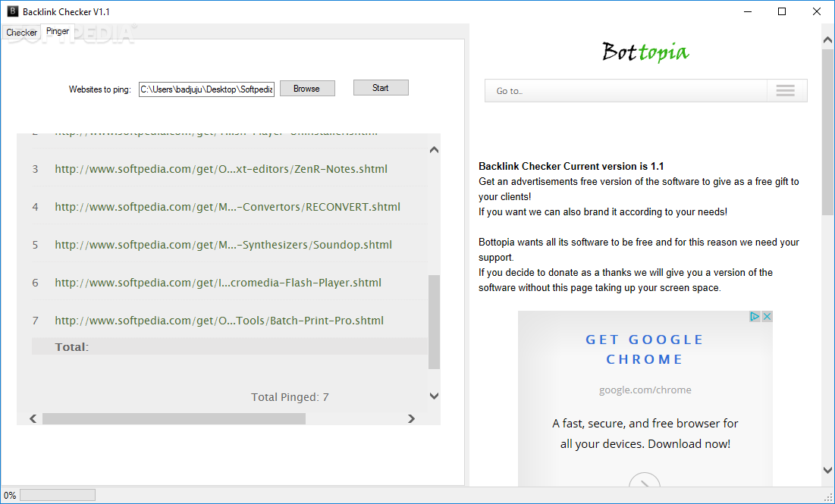Switch to the Checker tab
The image size is (835, 504).
point(21,33)
